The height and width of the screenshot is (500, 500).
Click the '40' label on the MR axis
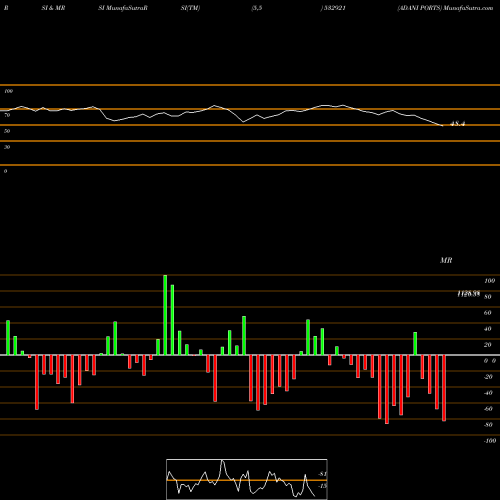tap(487, 329)
